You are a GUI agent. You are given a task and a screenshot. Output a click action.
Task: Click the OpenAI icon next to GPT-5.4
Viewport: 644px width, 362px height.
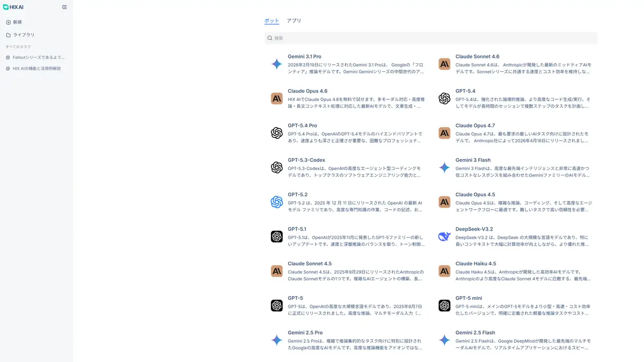pyautogui.click(x=444, y=99)
